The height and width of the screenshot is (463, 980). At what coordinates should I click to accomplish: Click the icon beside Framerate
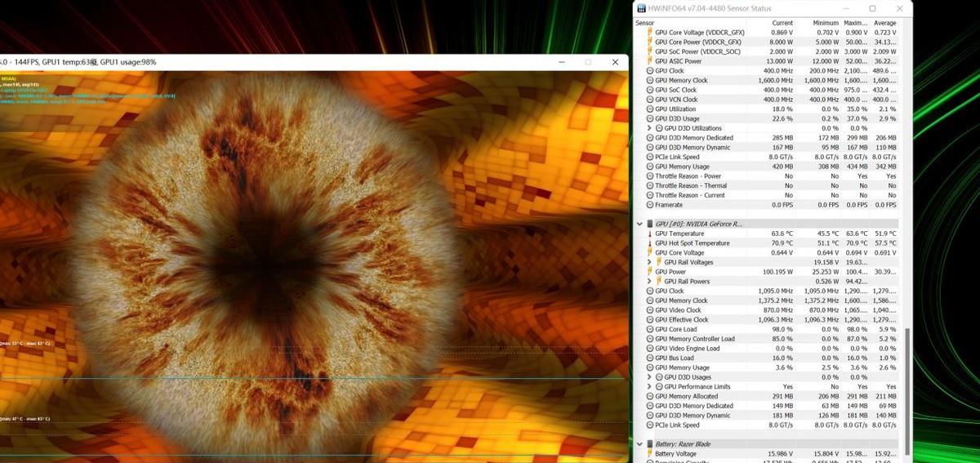coord(650,205)
